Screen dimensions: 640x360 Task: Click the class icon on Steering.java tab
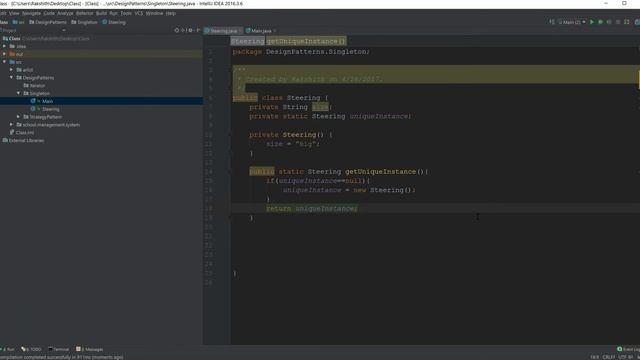point(207,31)
